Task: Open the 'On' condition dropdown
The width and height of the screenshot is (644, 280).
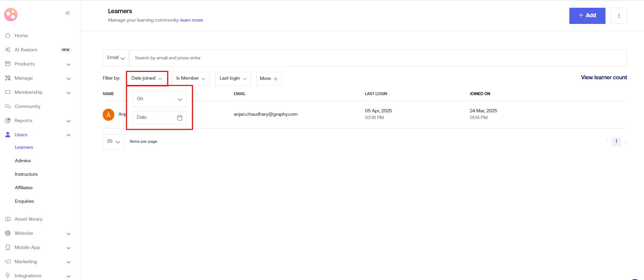Action: point(159,99)
